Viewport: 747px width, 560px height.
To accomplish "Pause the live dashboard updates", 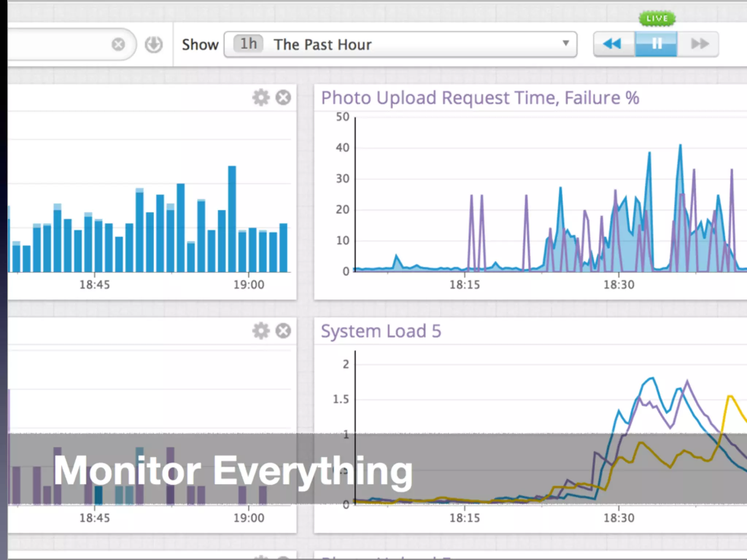I will 656,44.
